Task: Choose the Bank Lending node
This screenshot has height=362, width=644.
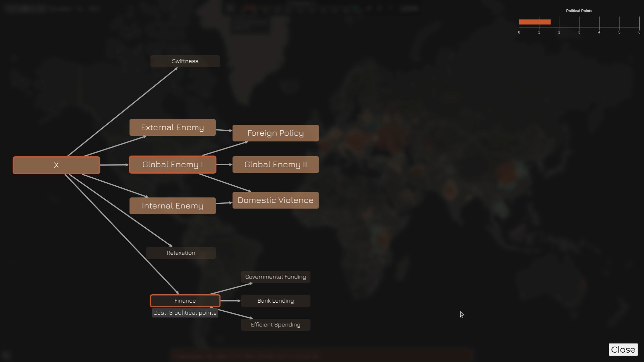Action: (275, 301)
